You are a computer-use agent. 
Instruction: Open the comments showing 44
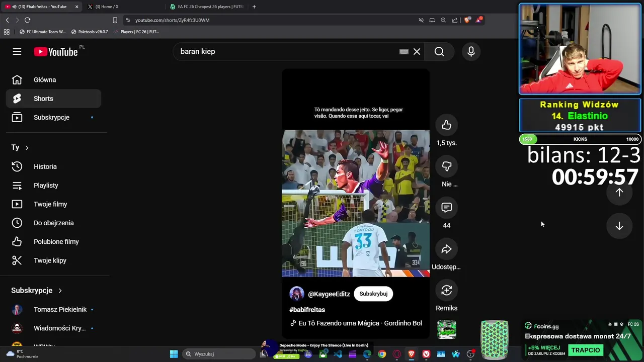446,208
